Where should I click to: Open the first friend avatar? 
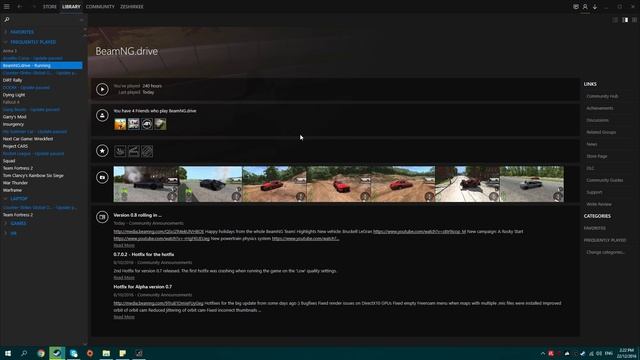(120, 124)
